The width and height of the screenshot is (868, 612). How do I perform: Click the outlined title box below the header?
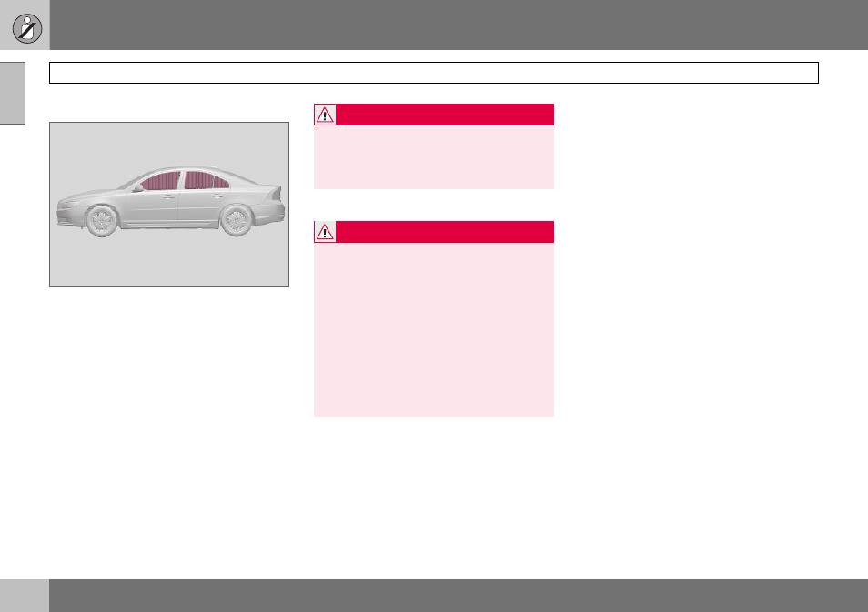(x=434, y=73)
